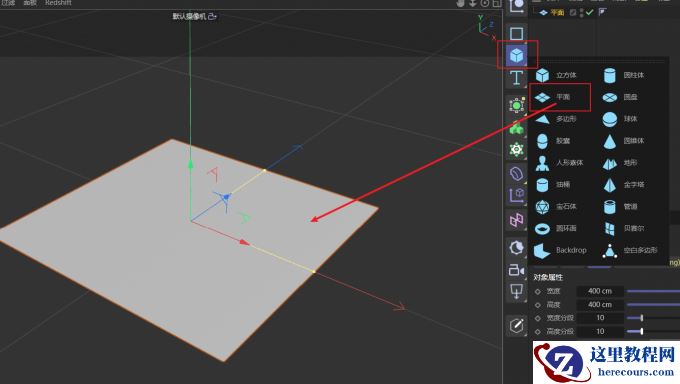Screen dimensions: 680x384
Task: Adjust the height segments (高度分段) slider handle
Action: [x=641, y=331]
